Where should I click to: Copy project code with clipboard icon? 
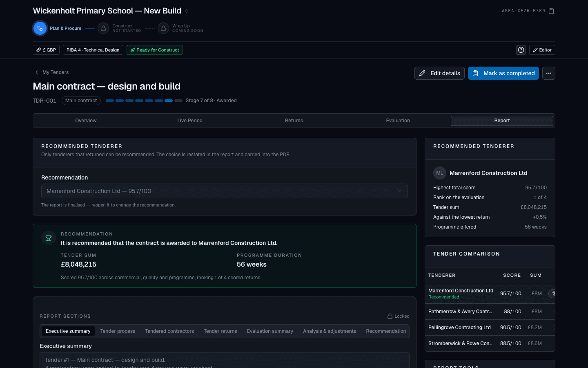[551, 11]
